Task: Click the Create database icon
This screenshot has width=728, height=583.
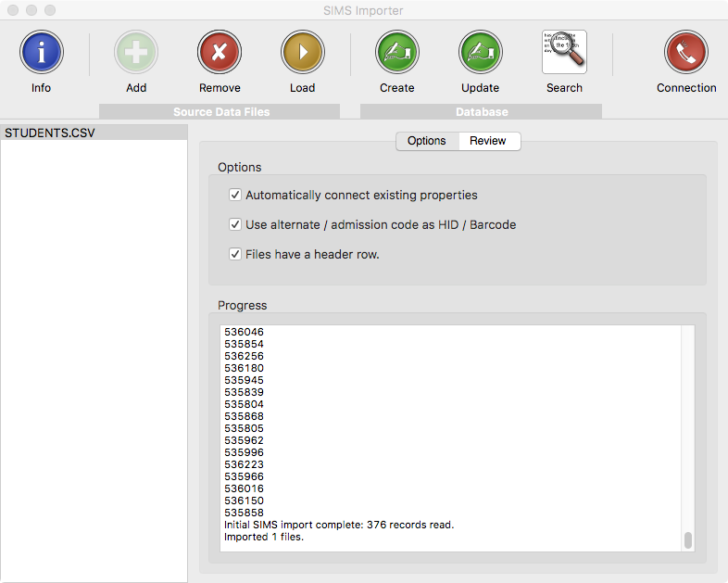Action: pos(397,52)
